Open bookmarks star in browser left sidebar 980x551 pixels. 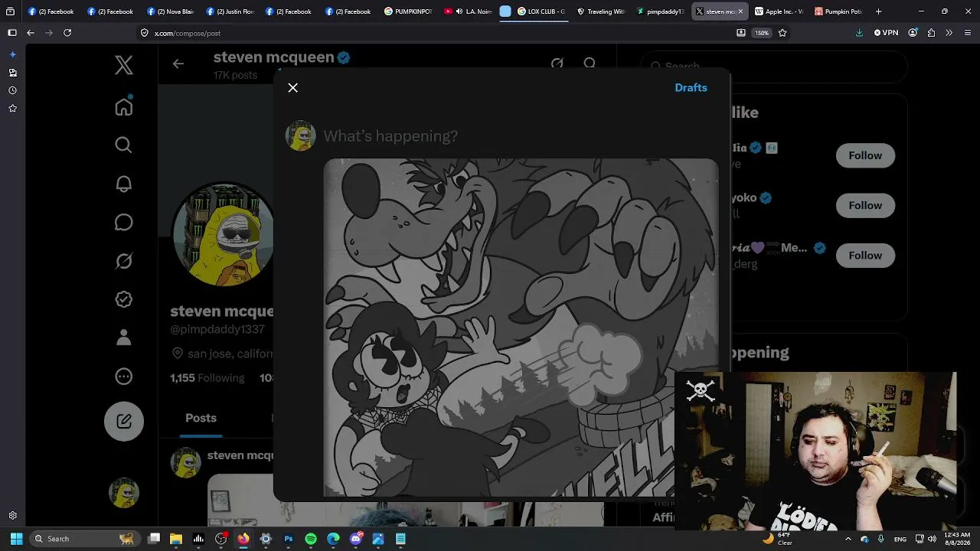pos(12,109)
